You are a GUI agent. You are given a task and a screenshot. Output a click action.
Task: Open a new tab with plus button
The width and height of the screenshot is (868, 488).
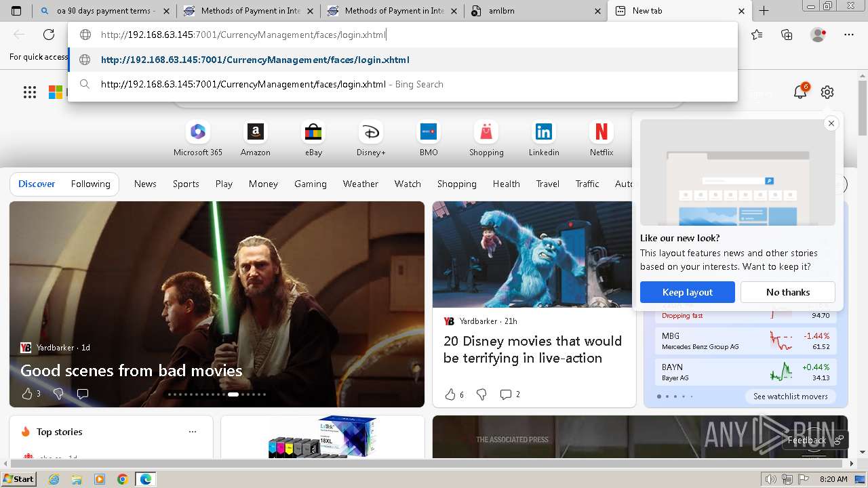pyautogui.click(x=764, y=11)
